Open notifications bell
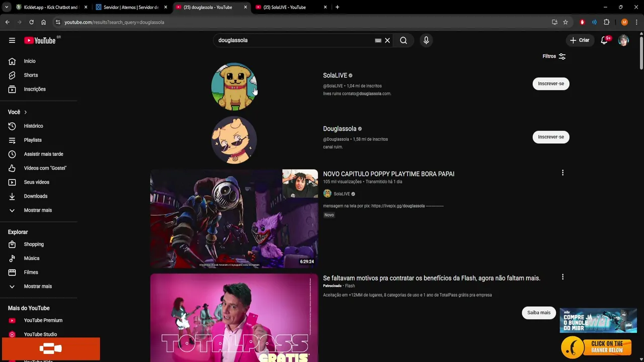Image resolution: width=644 pixels, height=362 pixels. pyautogui.click(x=604, y=40)
